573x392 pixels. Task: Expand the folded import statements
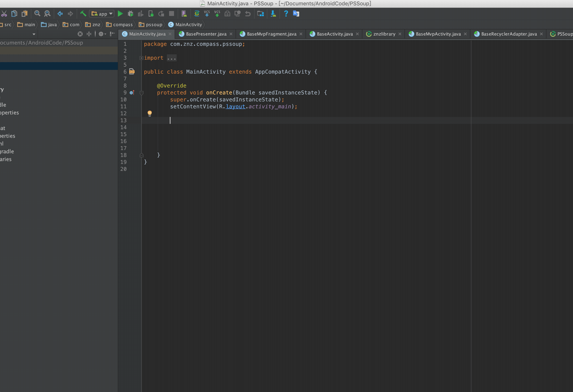pos(141,58)
